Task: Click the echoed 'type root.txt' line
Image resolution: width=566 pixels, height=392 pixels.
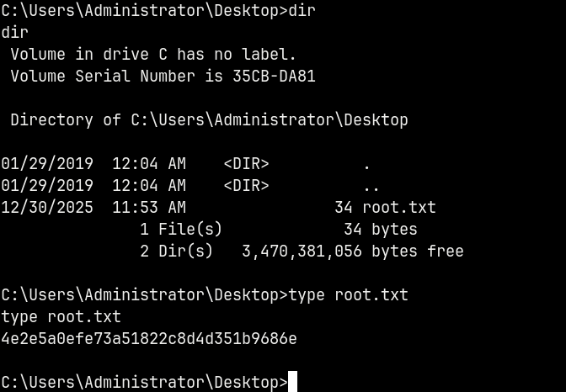Action: click(x=61, y=317)
